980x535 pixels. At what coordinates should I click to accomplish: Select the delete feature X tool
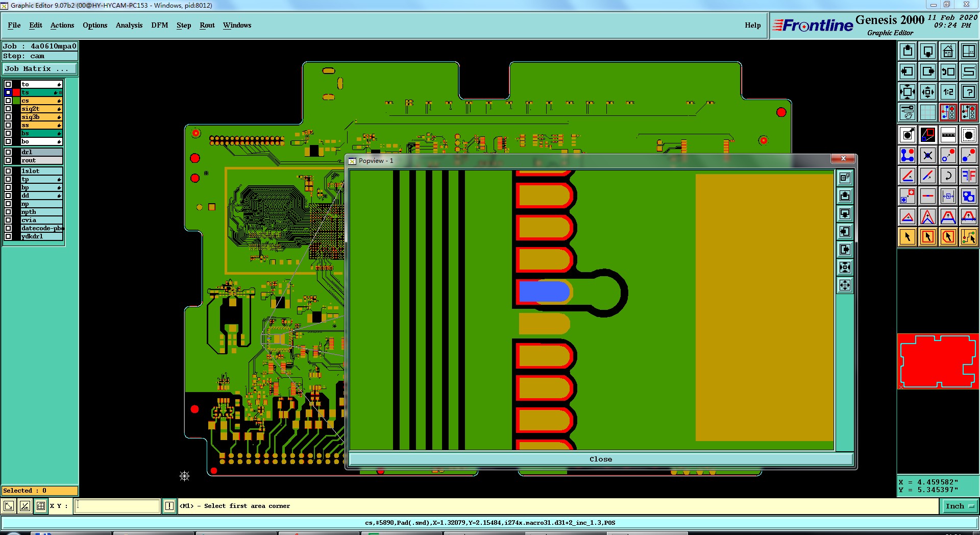click(928, 155)
